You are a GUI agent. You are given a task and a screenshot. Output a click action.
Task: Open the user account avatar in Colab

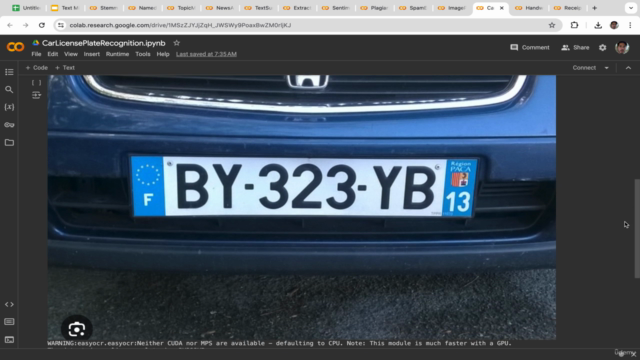click(x=622, y=48)
